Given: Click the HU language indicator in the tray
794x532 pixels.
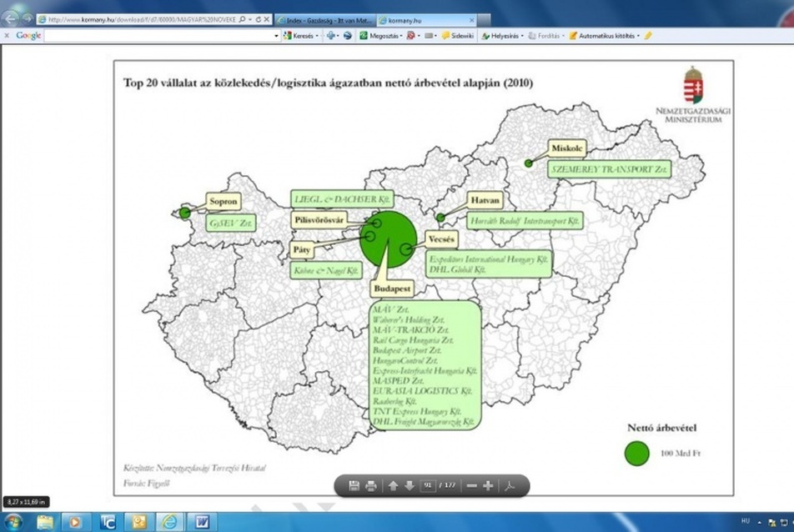Looking at the screenshot, I should pyautogui.click(x=746, y=521).
